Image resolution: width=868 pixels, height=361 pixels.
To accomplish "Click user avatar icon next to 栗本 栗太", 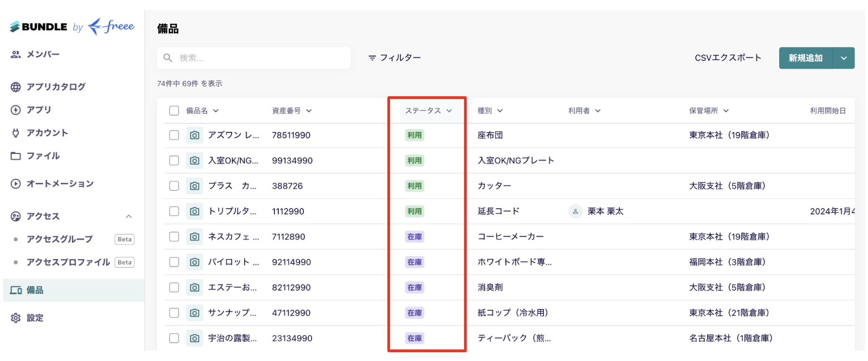I will pos(575,211).
